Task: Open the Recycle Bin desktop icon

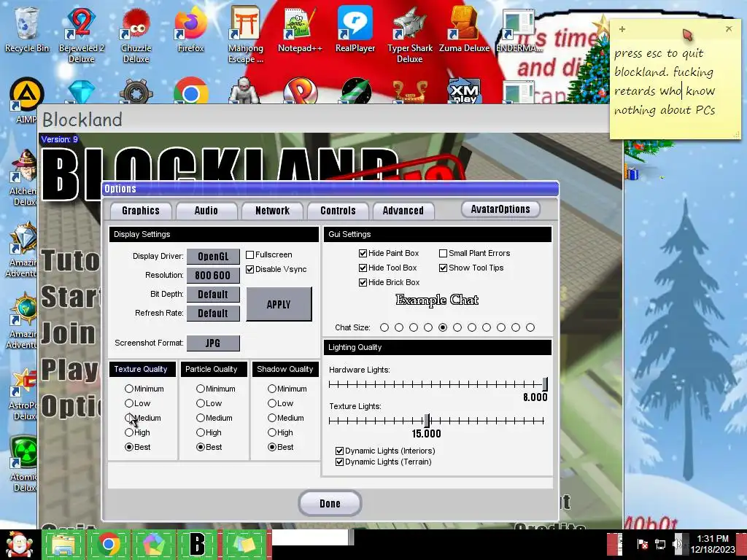Action: click(27, 29)
